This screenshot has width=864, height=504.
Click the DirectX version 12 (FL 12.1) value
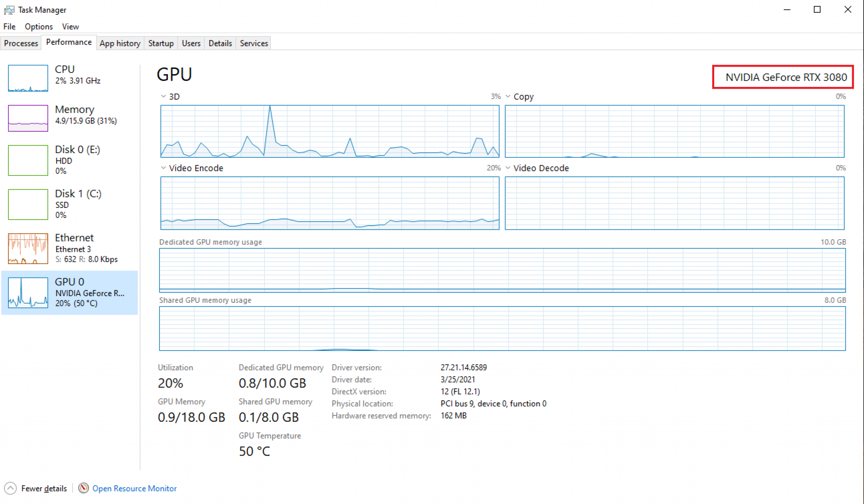tap(460, 391)
